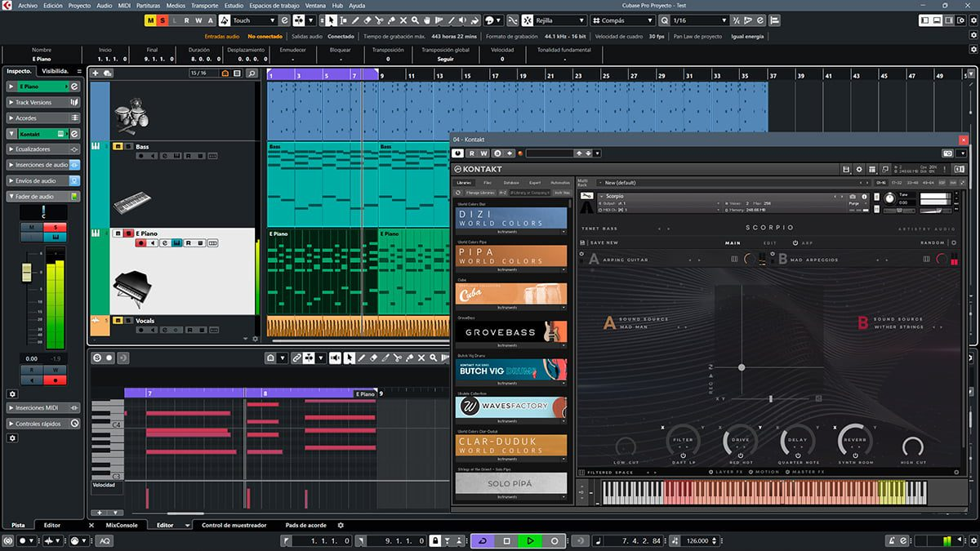Select the Eraser tool in top toolbar

point(367,20)
